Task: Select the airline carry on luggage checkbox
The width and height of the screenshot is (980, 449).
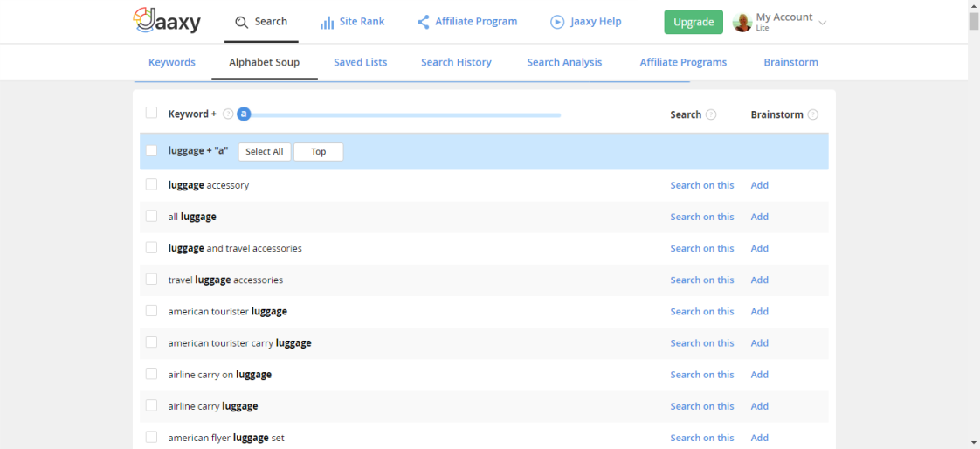Action: coord(151,373)
